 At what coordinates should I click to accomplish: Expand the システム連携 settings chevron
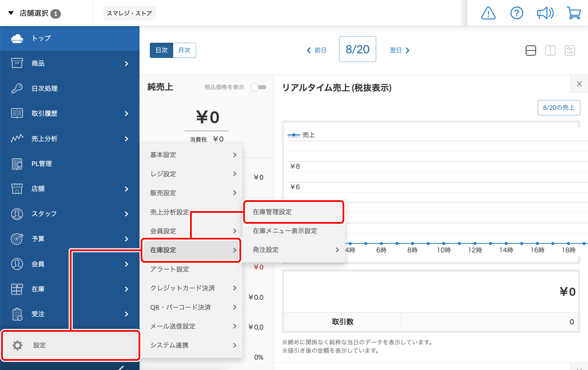point(235,345)
